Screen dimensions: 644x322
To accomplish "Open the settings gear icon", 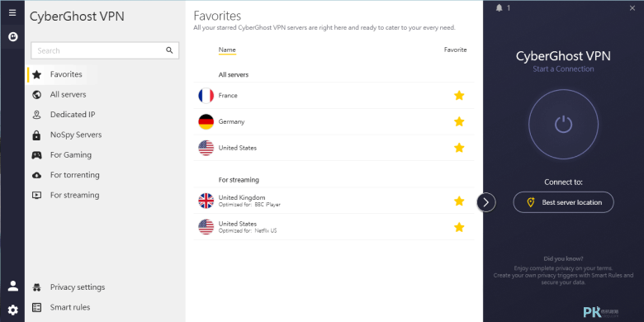I will click(12, 310).
